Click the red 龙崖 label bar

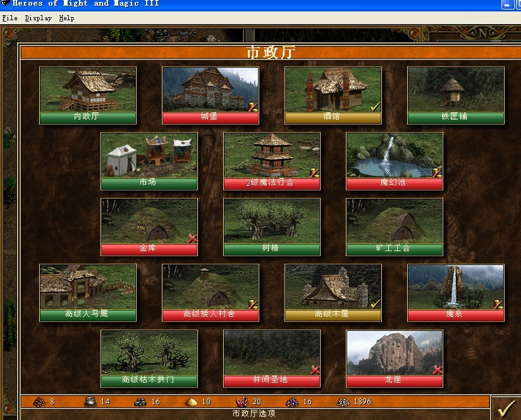click(395, 381)
